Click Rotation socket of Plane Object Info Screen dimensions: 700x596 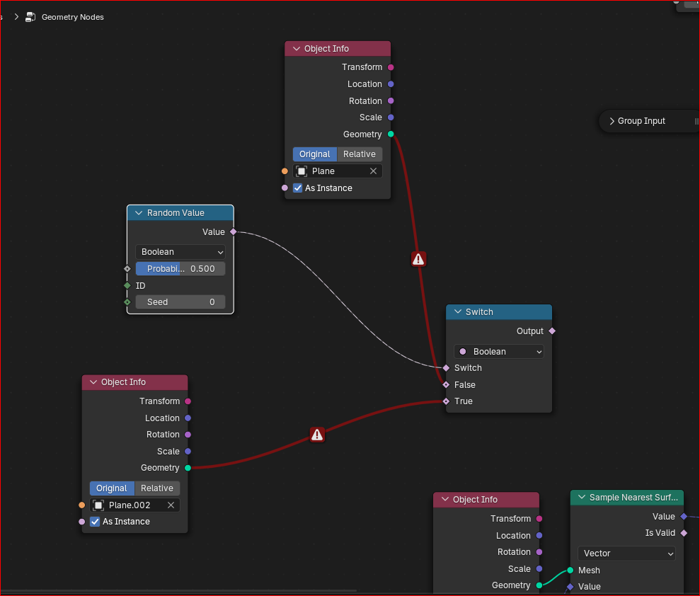tap(391, 101)
